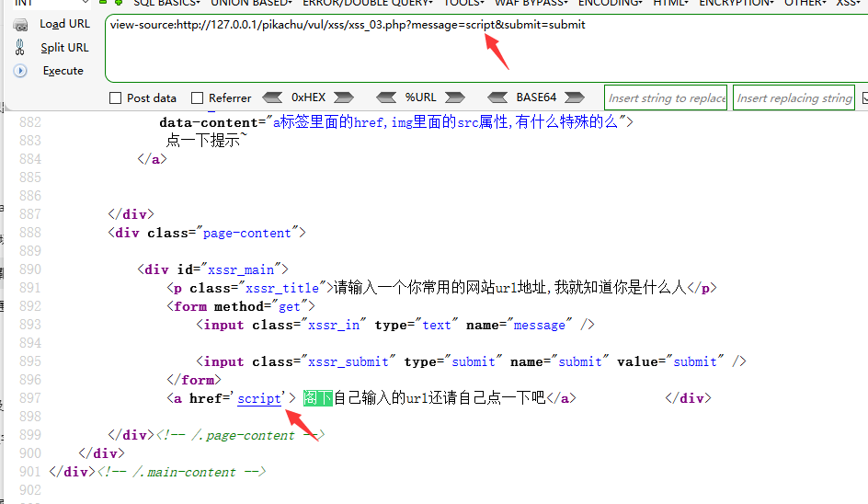The height and width of the screenshot is (504, 868).
Task: Click the Load URL printer-like icon
Action: [x=20, y=25]
